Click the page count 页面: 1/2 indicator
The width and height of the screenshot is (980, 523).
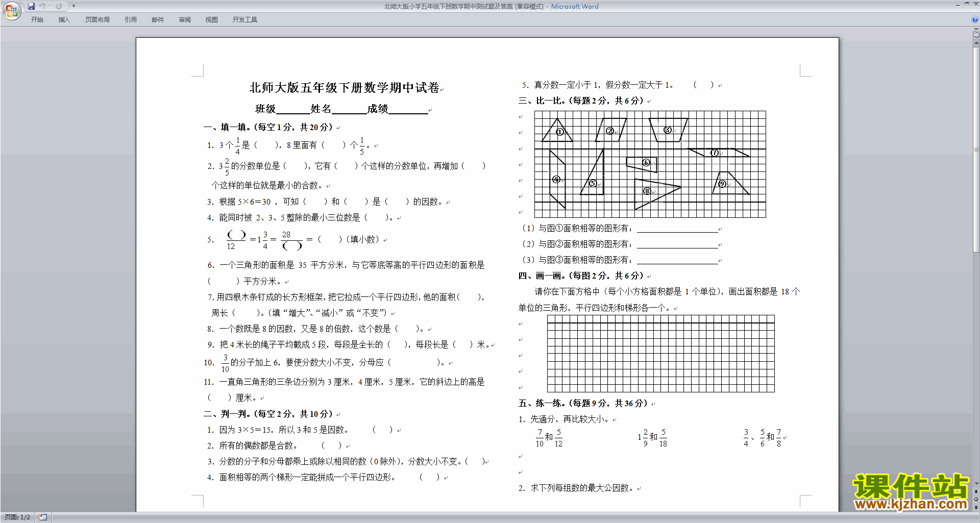[x=17, y=517]
